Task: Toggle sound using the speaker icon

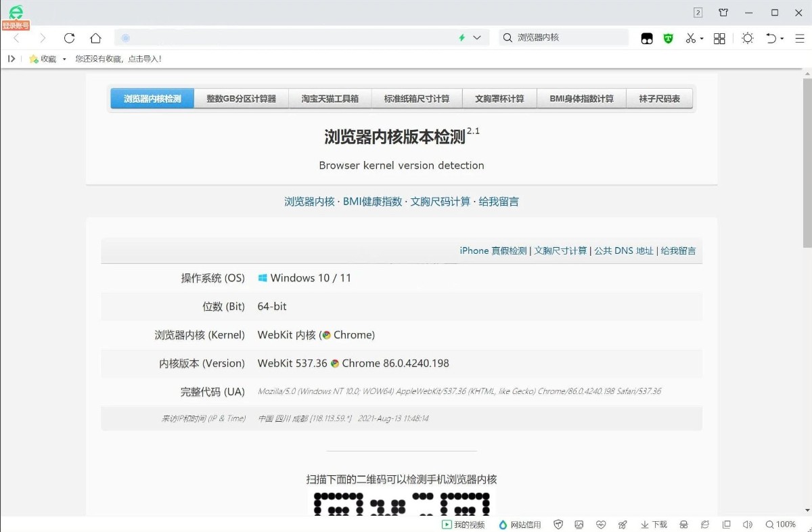Action: pyautogui.click(x=747, y=525)
